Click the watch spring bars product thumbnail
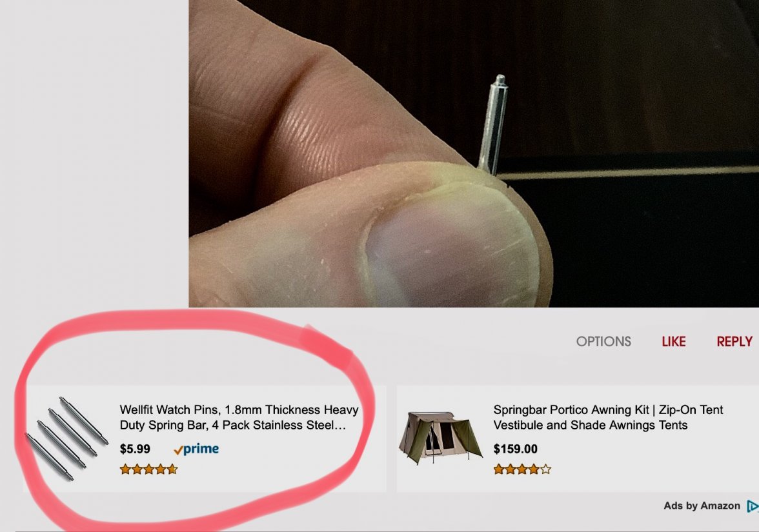The height and width of the screenshot is (532, 759). (66, 438)
